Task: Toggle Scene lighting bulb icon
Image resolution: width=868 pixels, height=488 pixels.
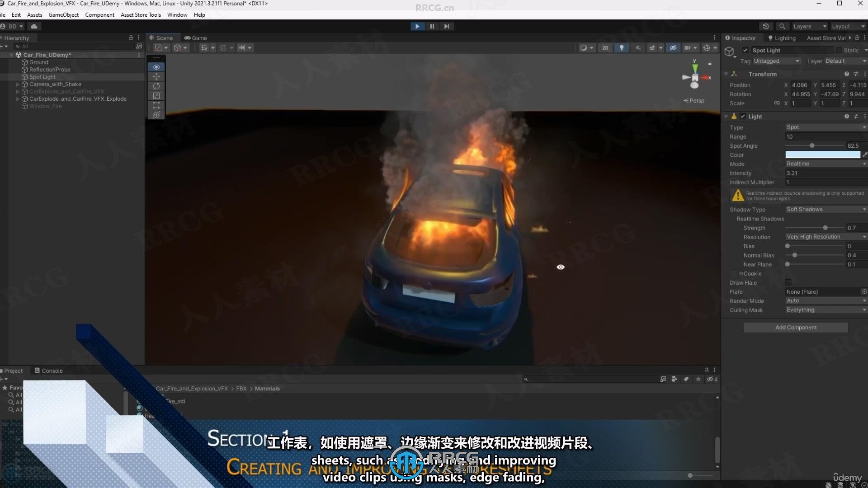Action: 622,48
